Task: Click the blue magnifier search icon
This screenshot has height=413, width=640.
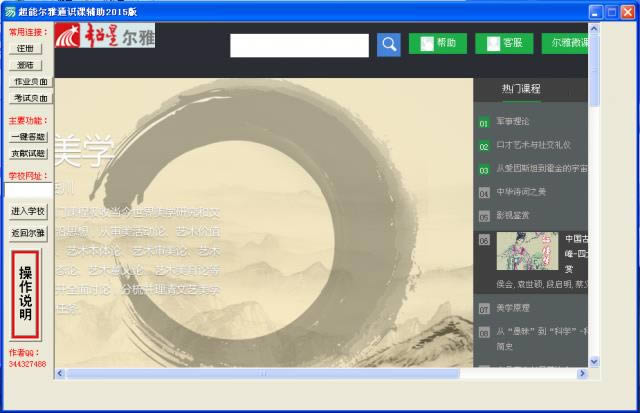Action: tap(389, 44)
